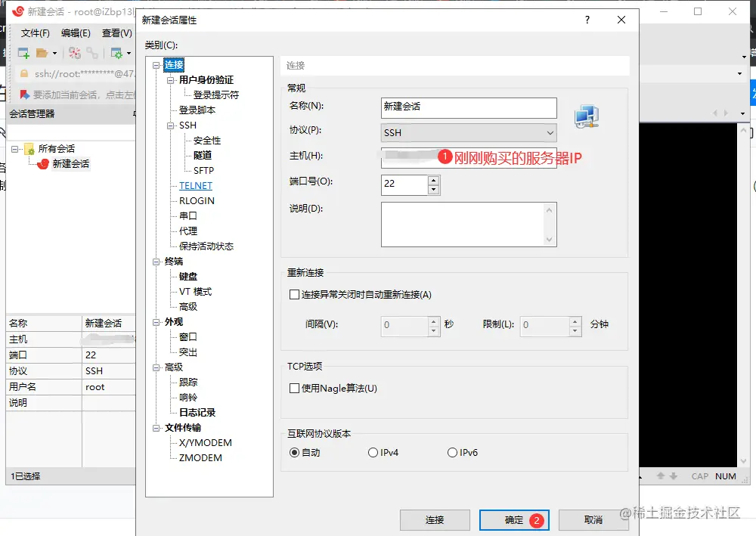Image resolution: width=756 pixels, height=536 pixels.
Task: Click the reconnect link icon in Xshell toolbar
Action: point(91,53)
